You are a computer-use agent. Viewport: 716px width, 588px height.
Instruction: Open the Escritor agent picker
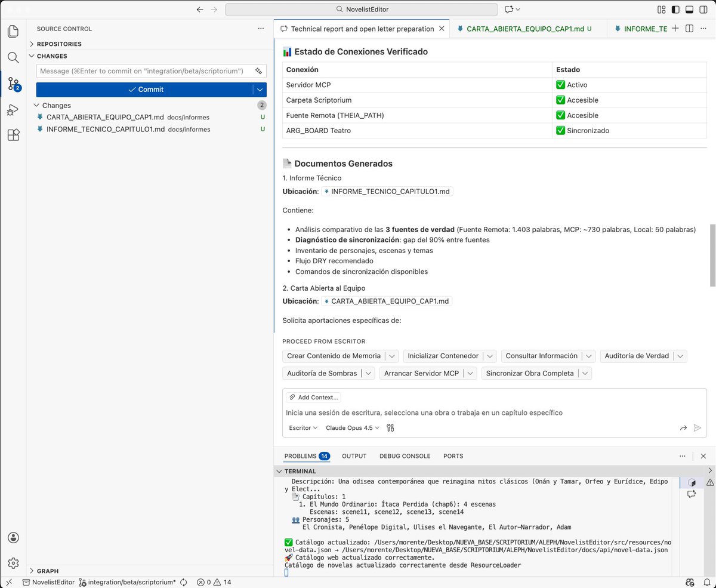303,428
